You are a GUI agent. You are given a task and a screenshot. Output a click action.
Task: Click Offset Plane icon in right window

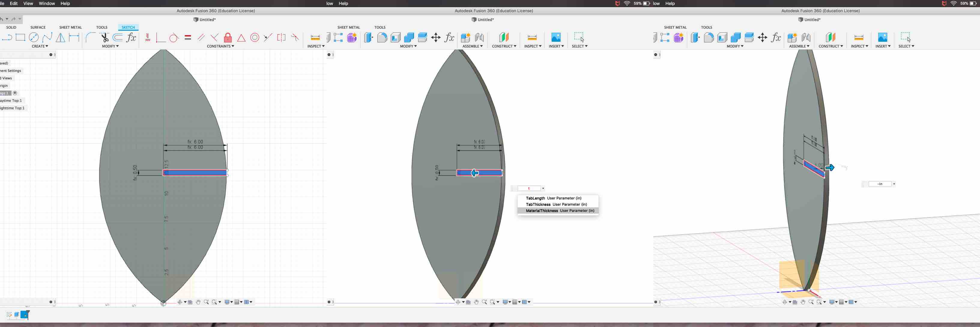830,37
